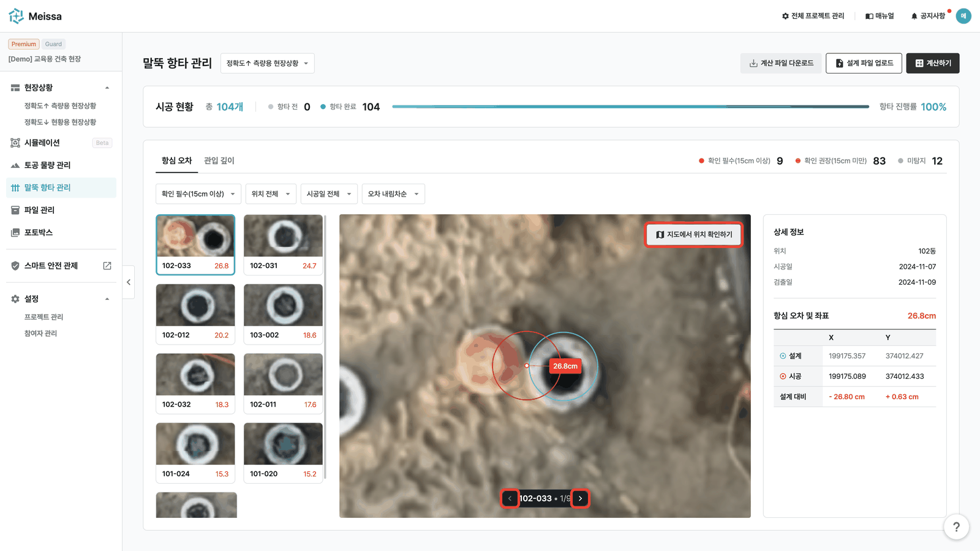The image size is (980, 551).
Task: Select pile thumbnail 102-031
Action: (283, 244)
